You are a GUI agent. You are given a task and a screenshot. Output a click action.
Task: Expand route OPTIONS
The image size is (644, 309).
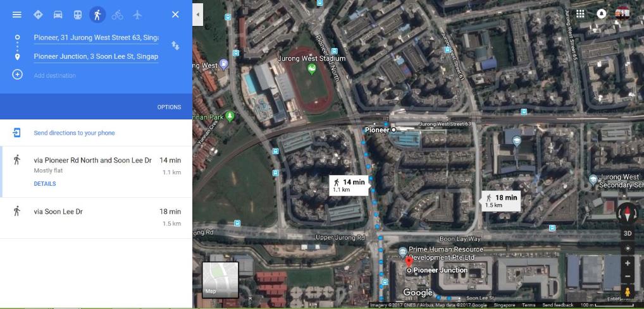[169, 107]
